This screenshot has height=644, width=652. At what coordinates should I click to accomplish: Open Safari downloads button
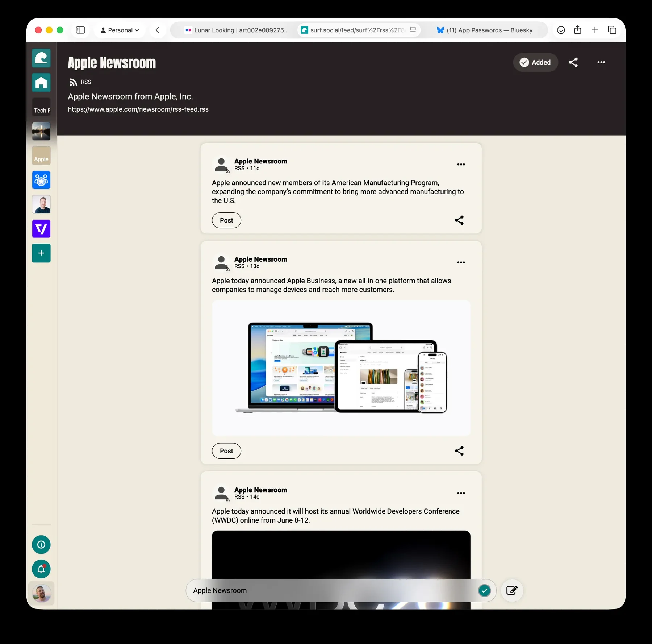point(561,30)
